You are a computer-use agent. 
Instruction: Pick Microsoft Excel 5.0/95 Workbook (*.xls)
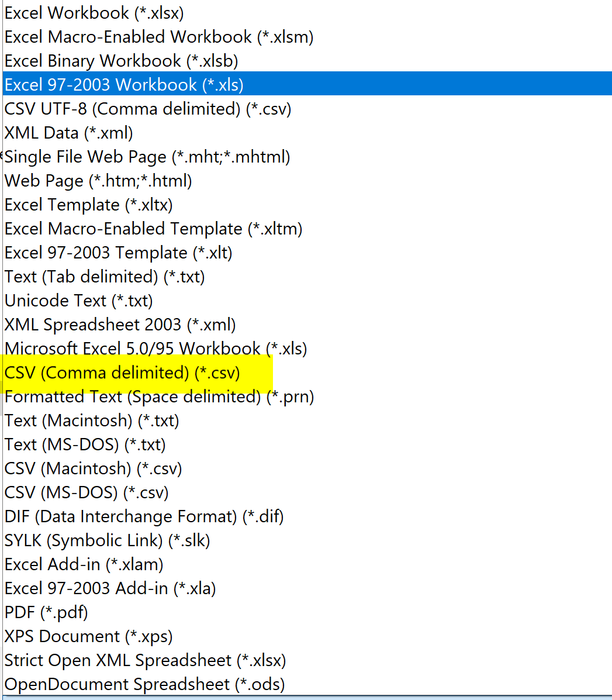pos(307,349)
